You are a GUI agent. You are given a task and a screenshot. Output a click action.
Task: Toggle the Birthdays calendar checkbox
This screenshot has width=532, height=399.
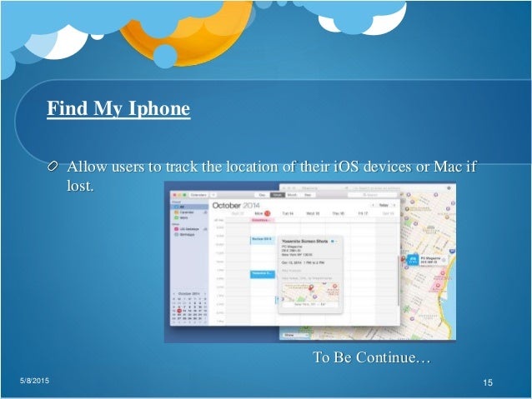(x=176, y=235)
